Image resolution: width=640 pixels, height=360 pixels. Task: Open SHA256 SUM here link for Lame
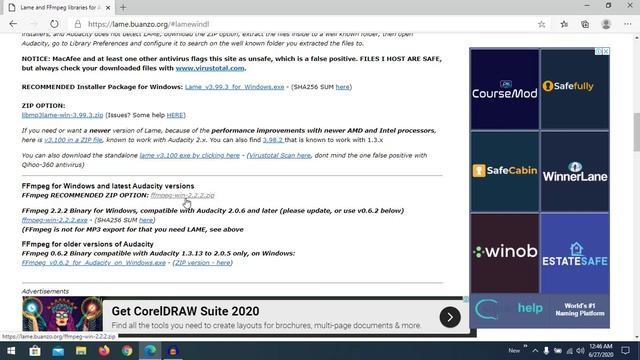(x=342, y=87)
